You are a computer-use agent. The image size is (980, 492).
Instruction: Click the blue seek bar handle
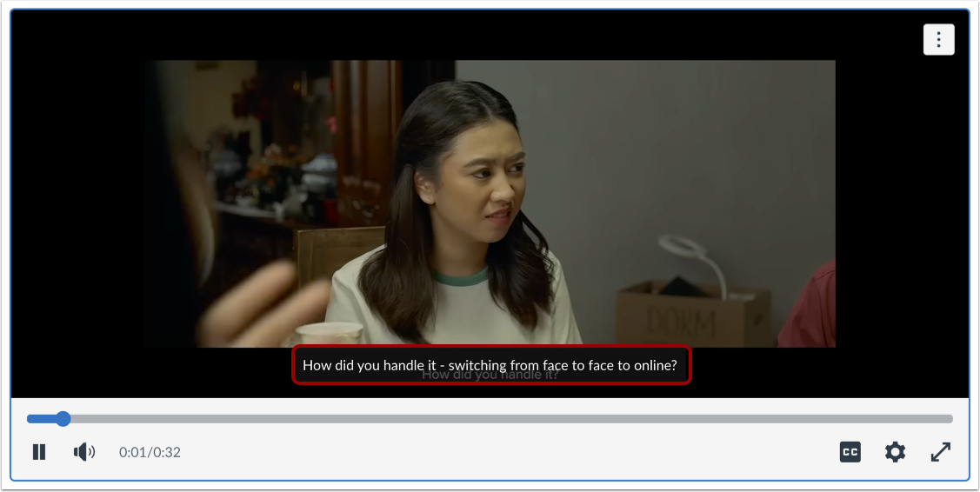(63, 419)
